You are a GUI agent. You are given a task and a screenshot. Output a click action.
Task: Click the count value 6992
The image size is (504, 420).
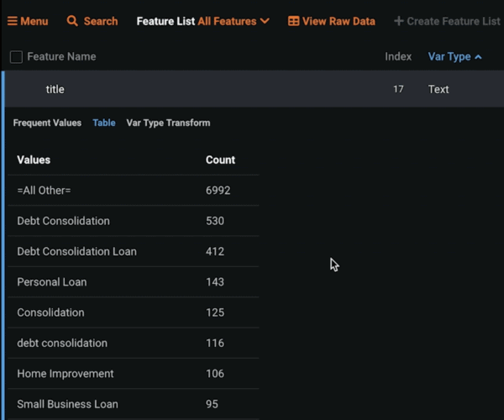pyautogui.click(x=218, y=190)
